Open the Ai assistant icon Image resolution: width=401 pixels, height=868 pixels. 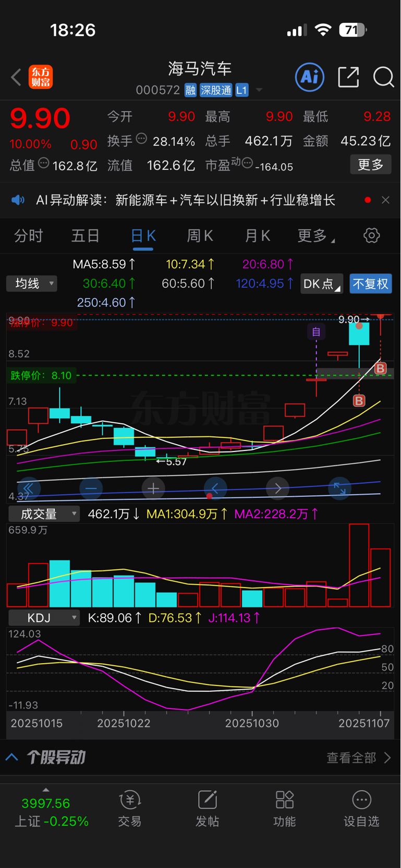310,77
